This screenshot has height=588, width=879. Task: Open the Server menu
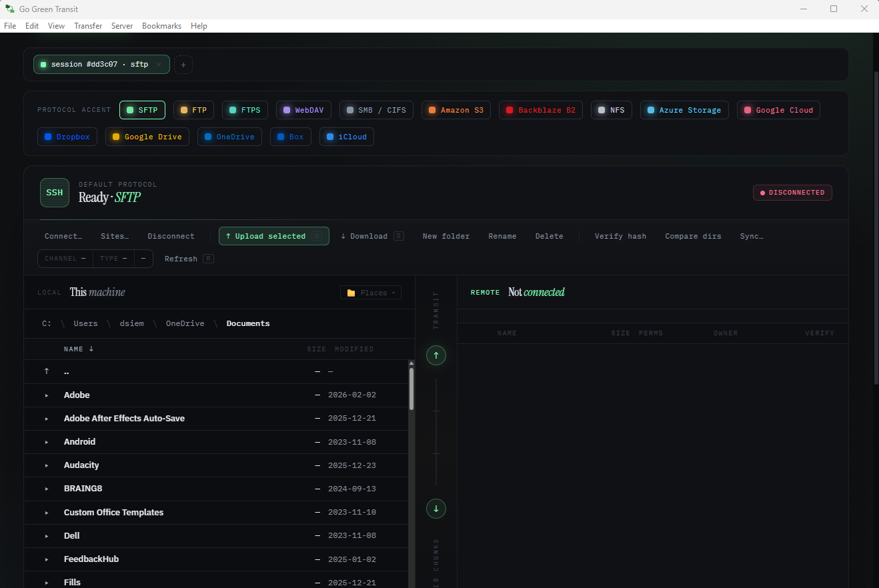[122, 26]
